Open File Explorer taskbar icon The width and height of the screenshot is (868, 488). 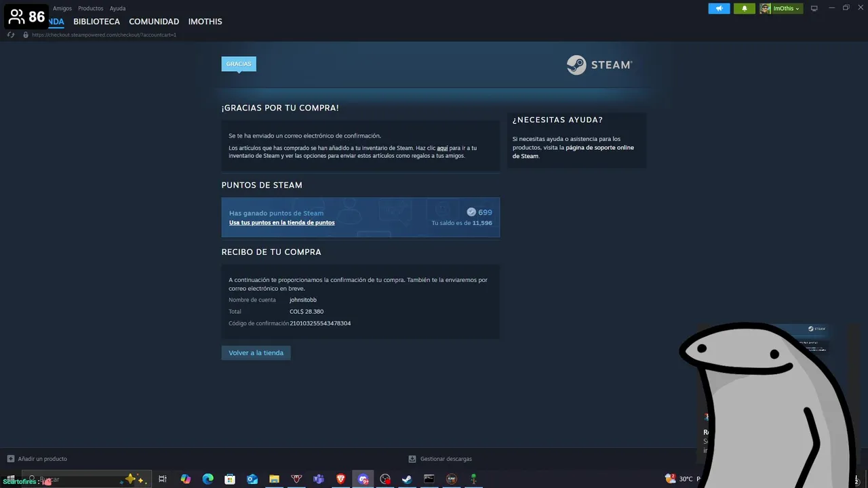274,479
